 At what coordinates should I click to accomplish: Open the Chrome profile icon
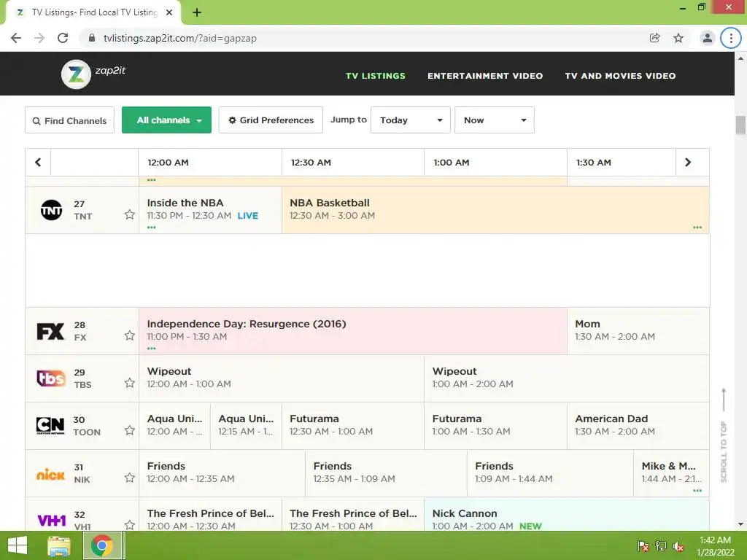click(x=707, y=38)
